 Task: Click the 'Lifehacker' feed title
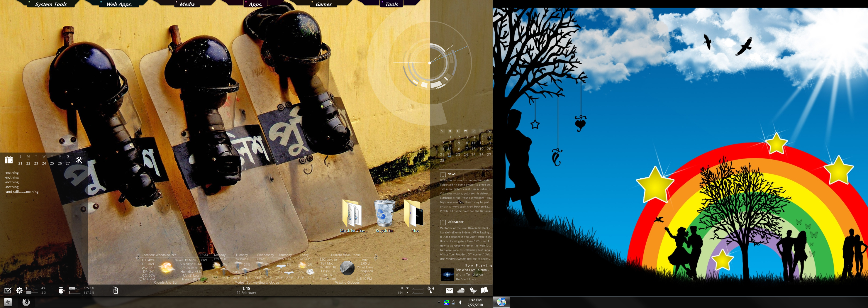pos(455,222)
